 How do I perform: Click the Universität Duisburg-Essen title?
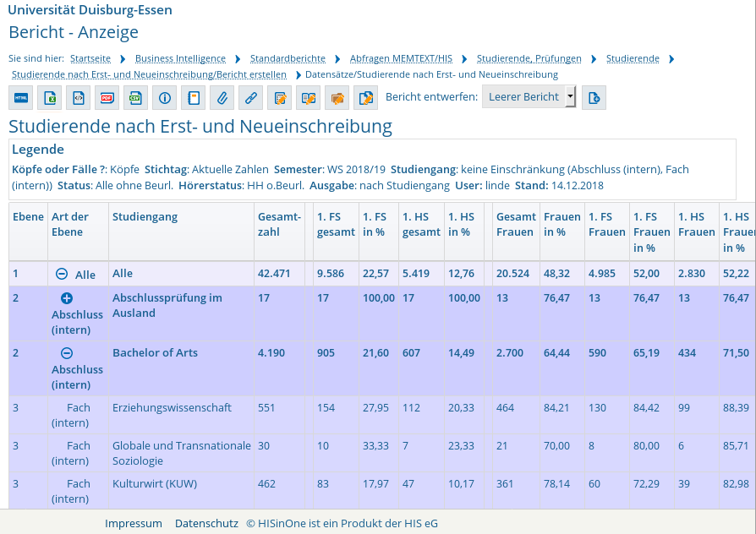pos(90,9)
